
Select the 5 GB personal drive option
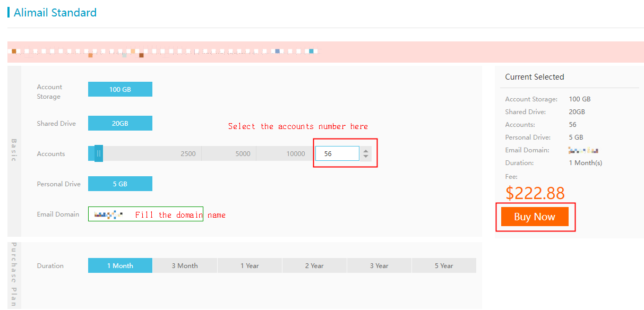pyautogui.click(x=120, y=184)
